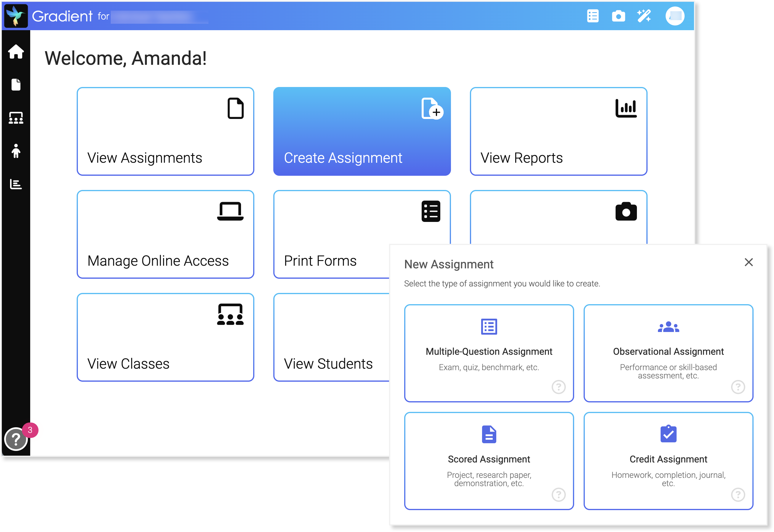The height and width of the screenshot is (532, 774).
Task: Open the assignments document icon in sidebar
Action: pos(16,85)
